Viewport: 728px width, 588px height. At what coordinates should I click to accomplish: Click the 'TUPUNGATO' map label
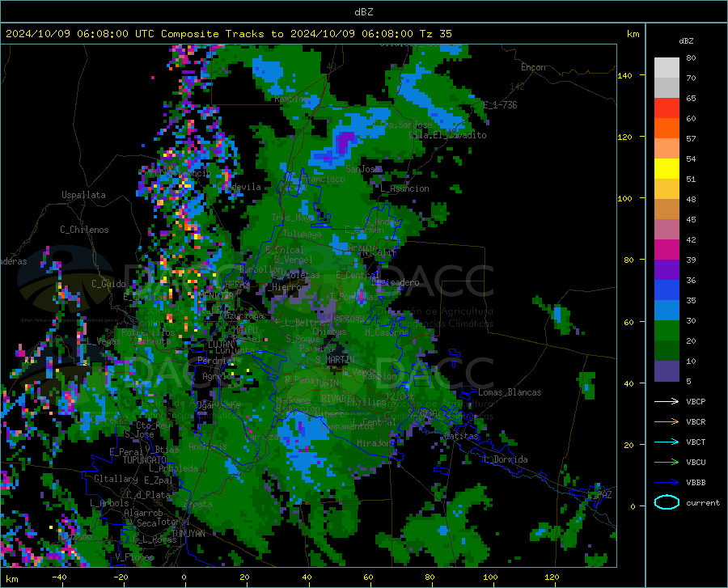click(145, 460)
